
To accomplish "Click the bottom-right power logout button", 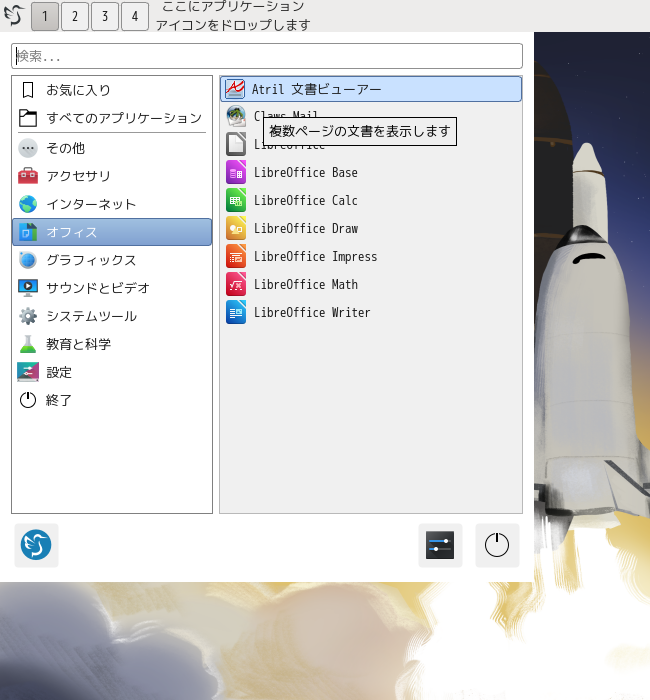I will pyautogui.click(x=497, y=545).
